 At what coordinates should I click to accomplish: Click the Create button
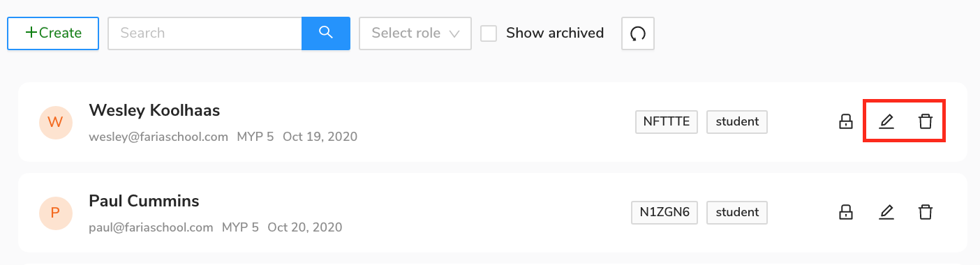tap(53, 33)
